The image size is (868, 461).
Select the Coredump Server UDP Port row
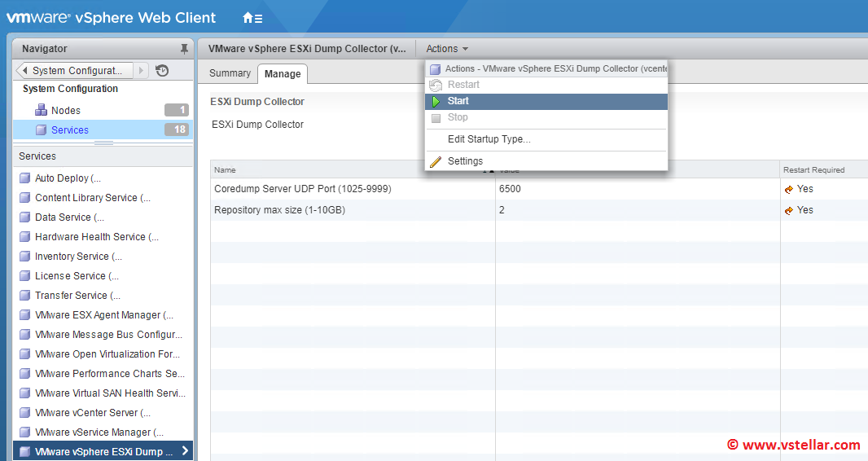302,189
